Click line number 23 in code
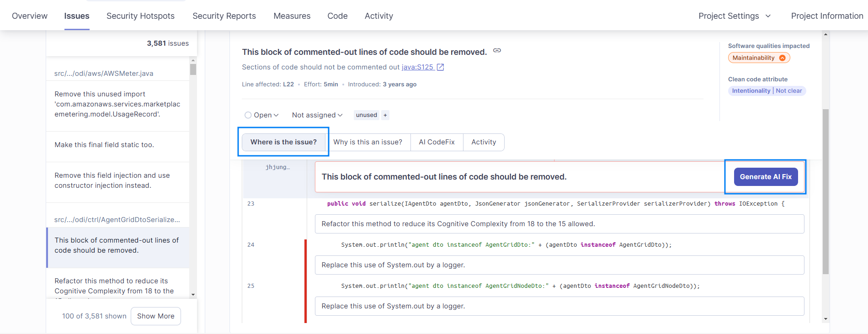Screen dimensions: 868x334 (x=251, y=204)
